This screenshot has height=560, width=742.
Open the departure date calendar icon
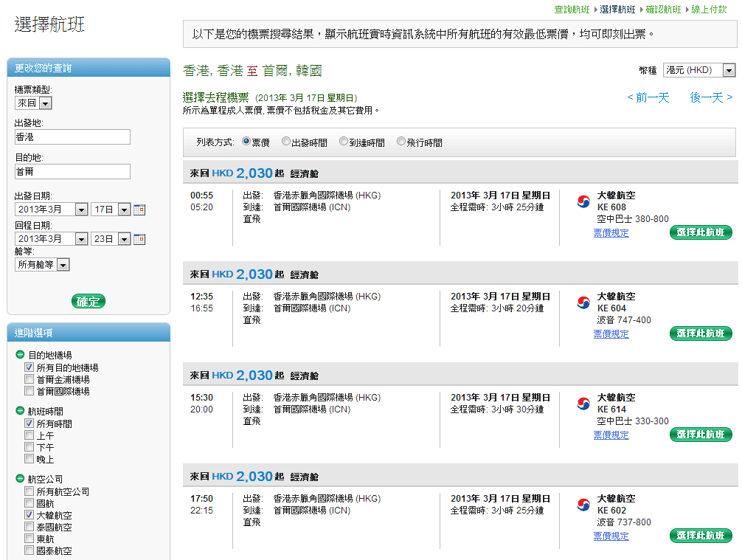(x=139, y=210)
